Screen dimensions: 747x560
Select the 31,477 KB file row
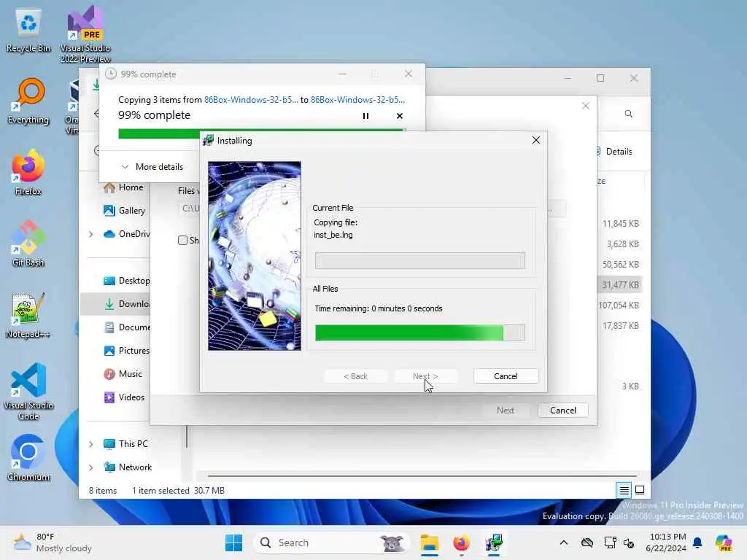(x=619, y=285)
